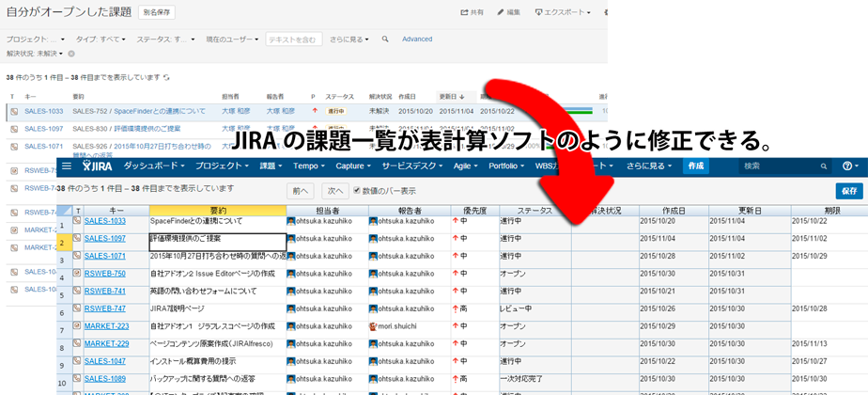This screenshot has width=868, height=395.
Task: Expand the タイプ: すべて filter dropdown
Action: coord(101,39)
